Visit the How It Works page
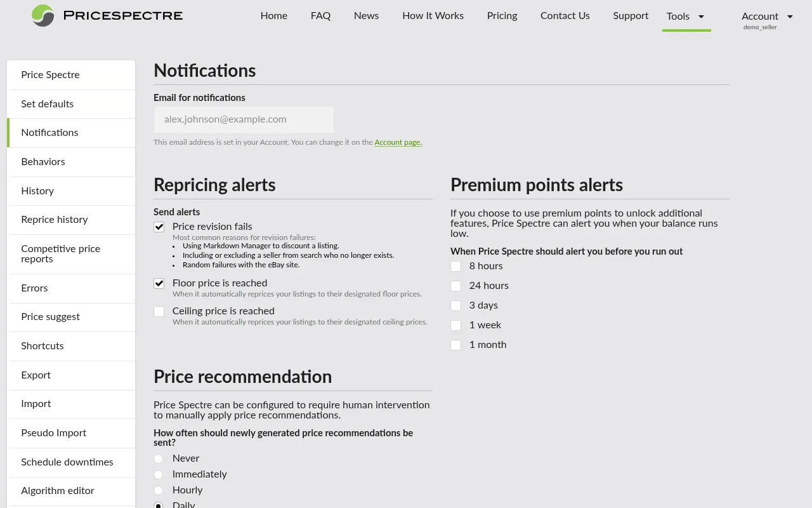Viewport: 812px width, 508px height. click(x=433, y=16)
